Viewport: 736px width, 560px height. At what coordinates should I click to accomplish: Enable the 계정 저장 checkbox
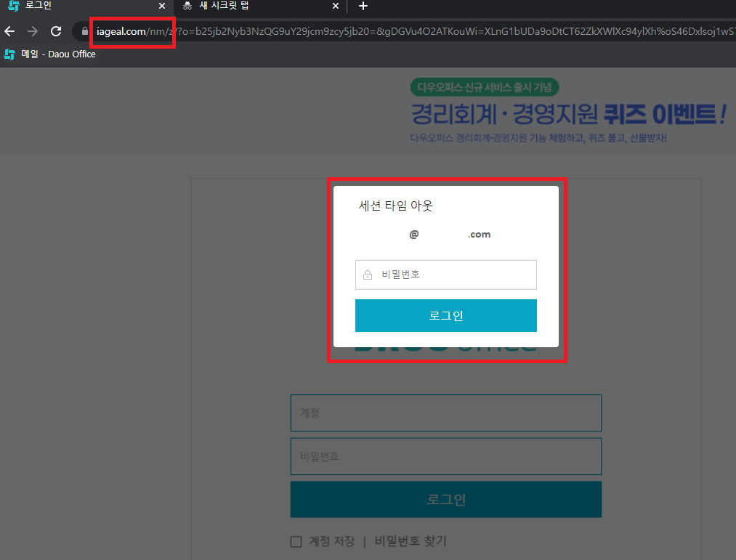click(296, 542)
